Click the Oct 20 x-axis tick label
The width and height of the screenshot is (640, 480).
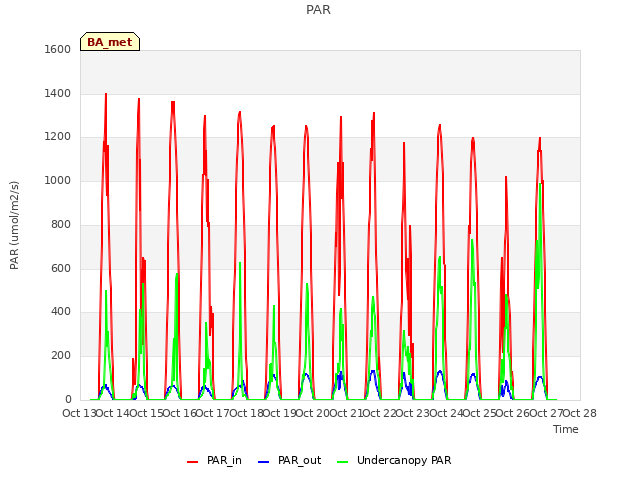click(x=313, y=413)
